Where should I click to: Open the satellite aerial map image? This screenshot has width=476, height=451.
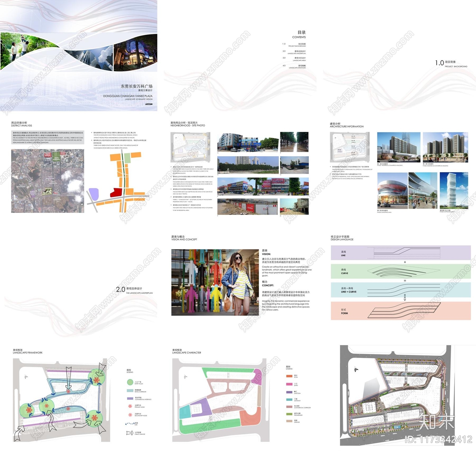[x=48, y=181]
